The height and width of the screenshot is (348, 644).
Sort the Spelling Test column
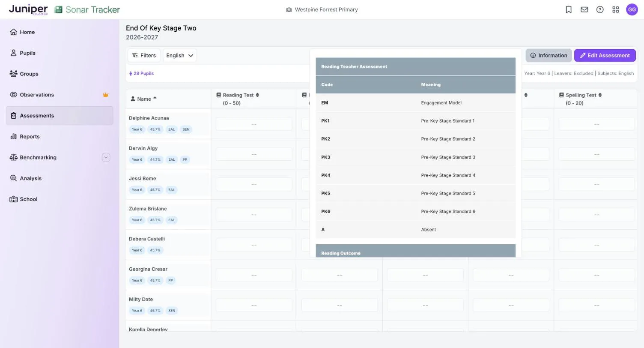pyautogui.click(x=600, y=95)
